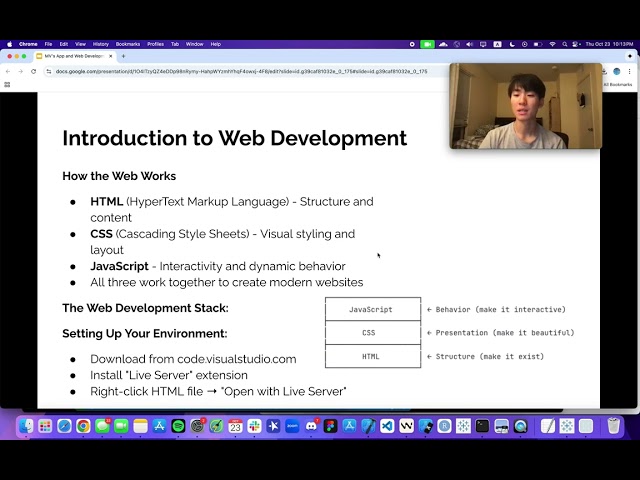The width and height of the screenshot is (640, 480).
Task: Open the Profiles menu
Action: point(156,44)
